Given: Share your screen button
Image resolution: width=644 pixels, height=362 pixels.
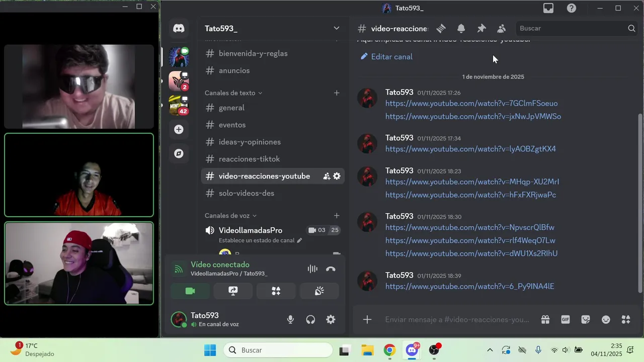Looking at the screenshot, I should click(233, 291).
